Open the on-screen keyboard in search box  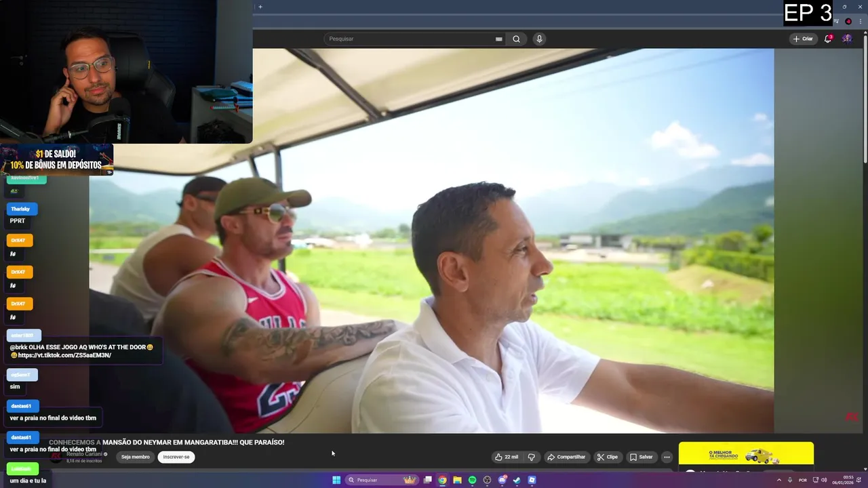(x=499, y=39)
